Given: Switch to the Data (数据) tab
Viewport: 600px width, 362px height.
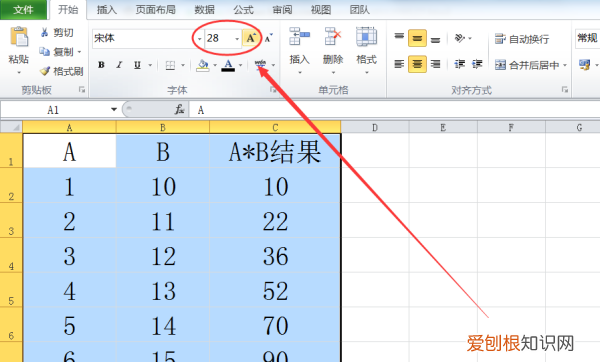Looking at the screenshot, I should [x=204, y=10].
